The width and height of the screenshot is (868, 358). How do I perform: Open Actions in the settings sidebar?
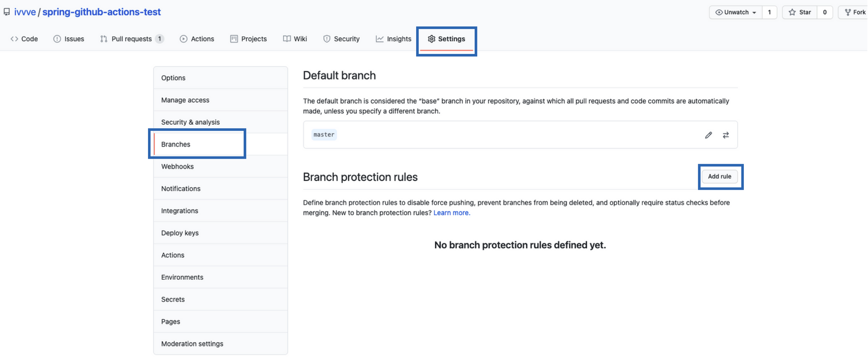(x=220, y=255)
